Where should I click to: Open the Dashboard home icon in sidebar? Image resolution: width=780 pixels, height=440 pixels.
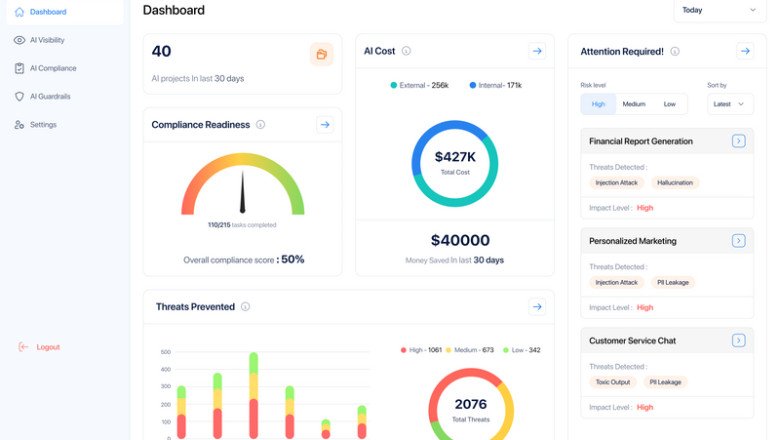19,12
